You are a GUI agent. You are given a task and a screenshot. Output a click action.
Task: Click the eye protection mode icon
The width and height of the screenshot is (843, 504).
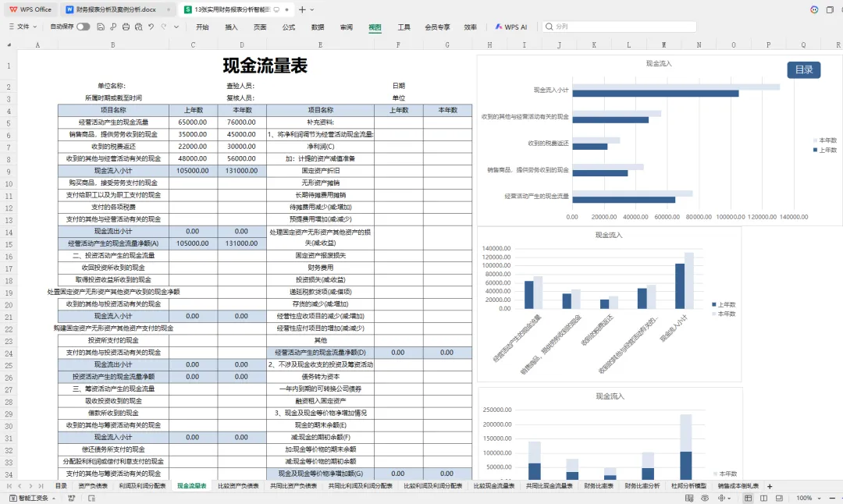[x=705, y=498]
